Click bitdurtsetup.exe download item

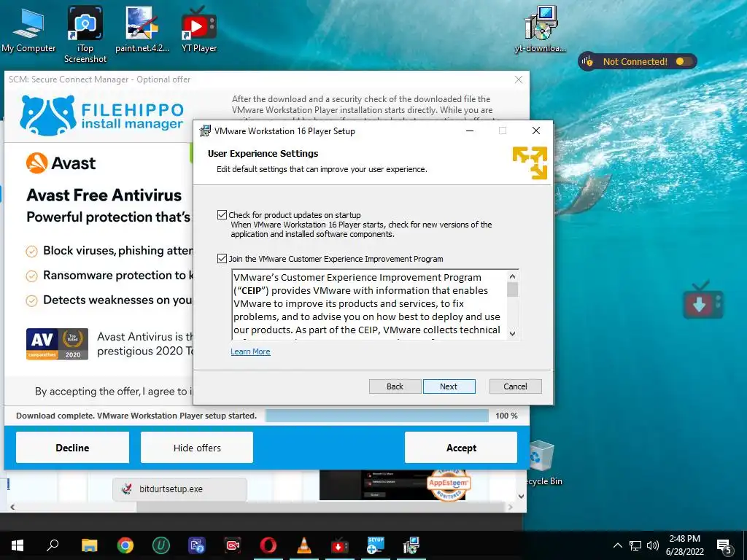(x=180, y=489)
